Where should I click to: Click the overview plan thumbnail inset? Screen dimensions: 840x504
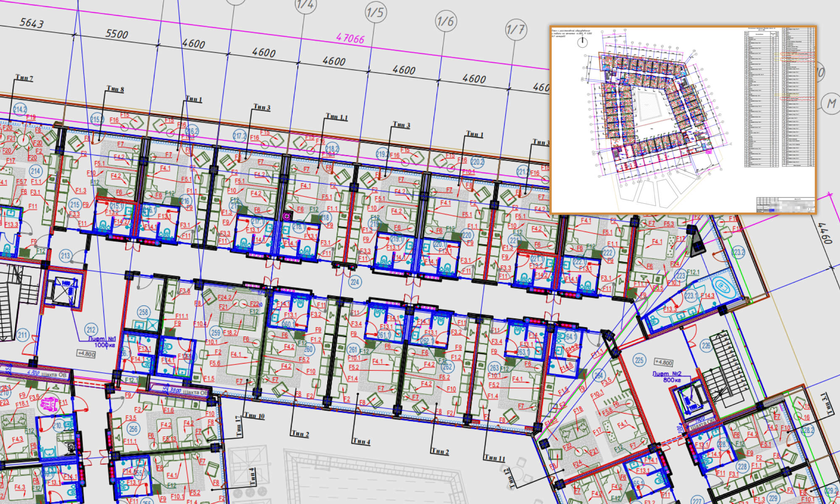point(683,120)
